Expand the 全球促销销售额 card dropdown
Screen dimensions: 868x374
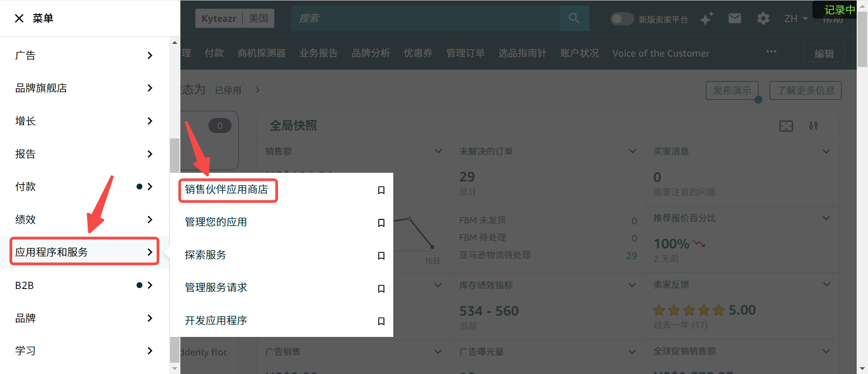pos(826,351)
